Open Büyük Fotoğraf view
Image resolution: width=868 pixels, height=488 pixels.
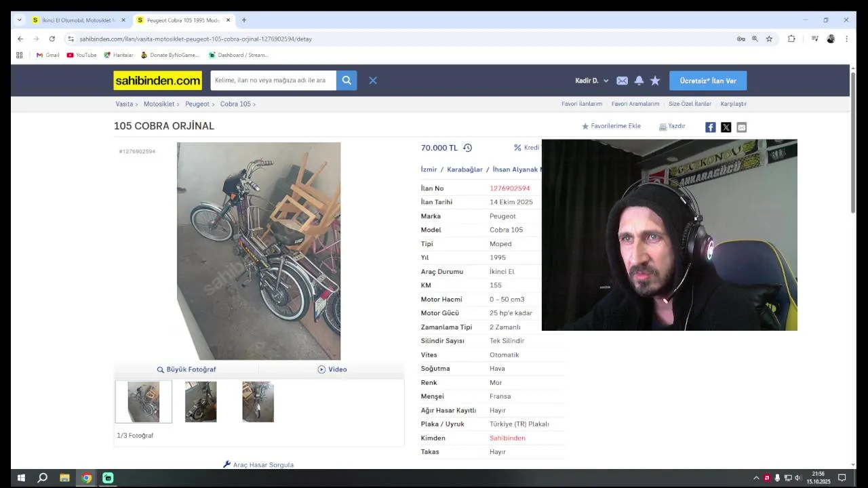click(186, 369)
